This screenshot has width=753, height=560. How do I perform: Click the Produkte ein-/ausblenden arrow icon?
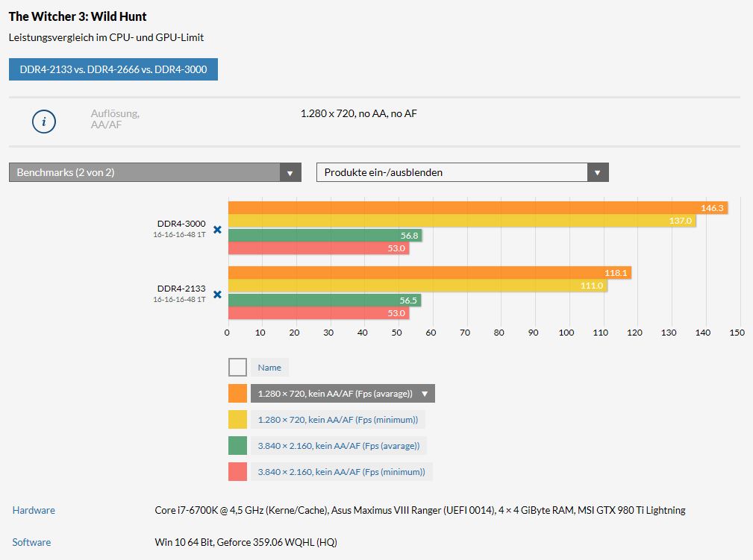point(598,173)
